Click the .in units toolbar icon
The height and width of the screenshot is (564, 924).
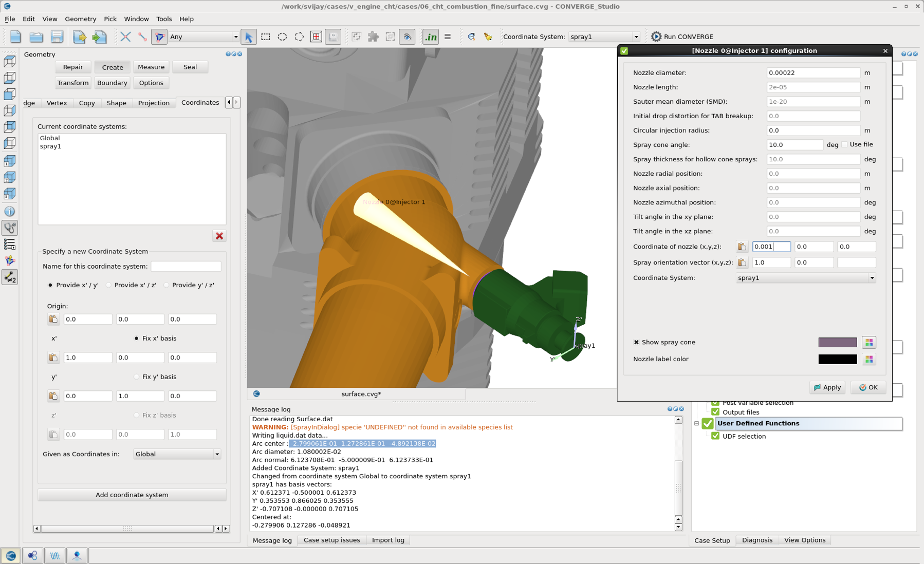coord(431,36)
